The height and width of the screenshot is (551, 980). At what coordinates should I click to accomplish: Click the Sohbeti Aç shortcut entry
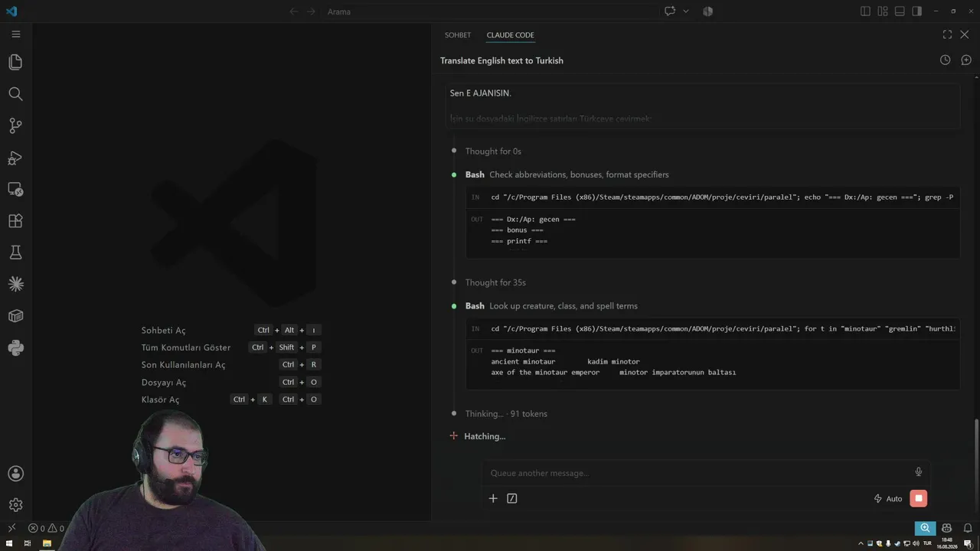(230, 330)
